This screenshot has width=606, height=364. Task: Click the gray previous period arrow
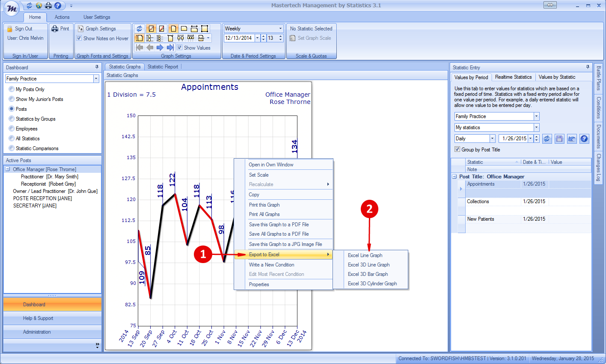point(150,47)
